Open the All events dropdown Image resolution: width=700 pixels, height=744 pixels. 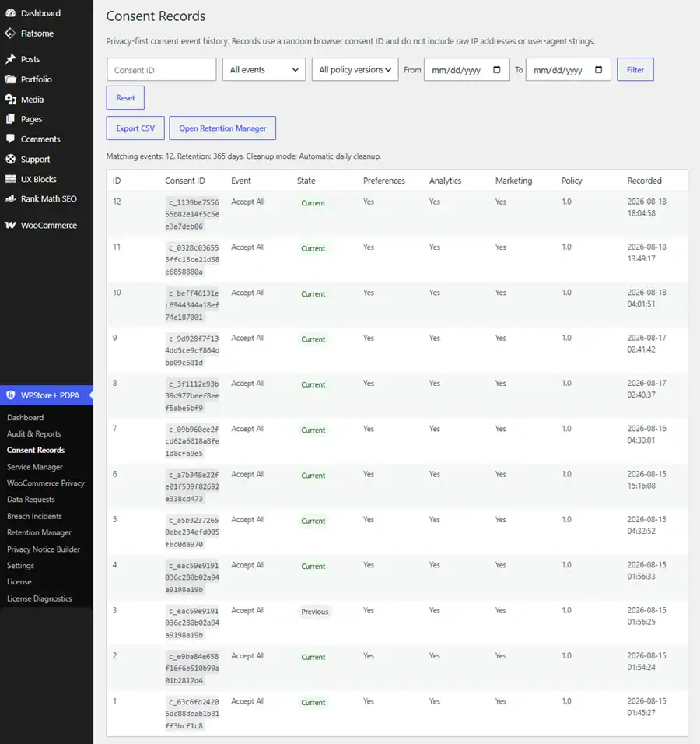264,70
